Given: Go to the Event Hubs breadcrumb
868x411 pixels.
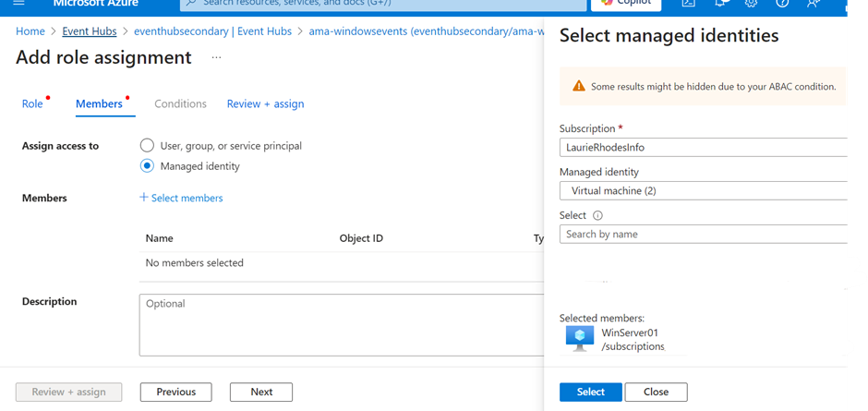Looking at the screenshot, I should [x=90, y=31].
